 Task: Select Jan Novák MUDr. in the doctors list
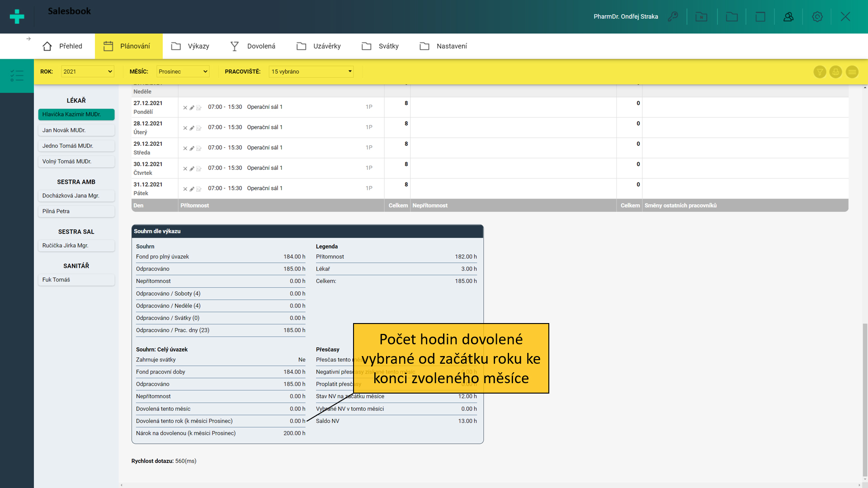(76, 130)
